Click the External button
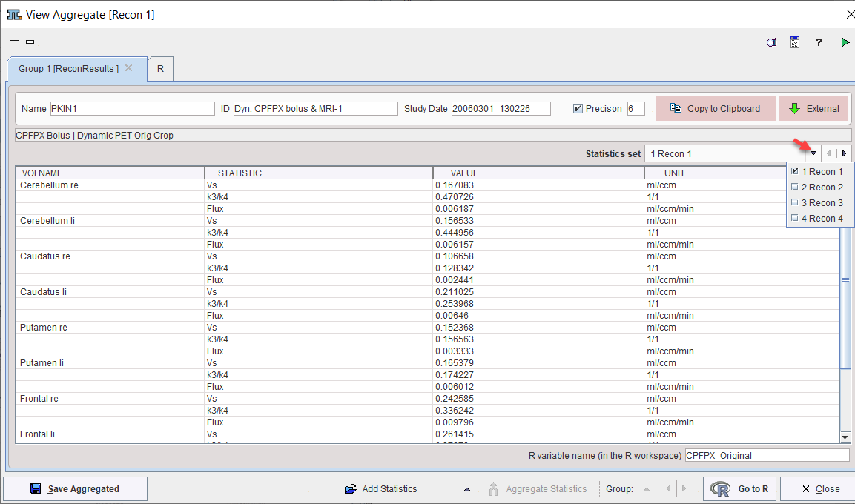The image size is (855, 504). point(813,108)
